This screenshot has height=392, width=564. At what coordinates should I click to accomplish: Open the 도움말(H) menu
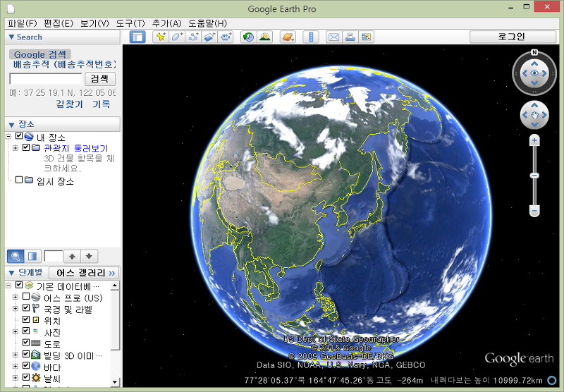(208, 23)
